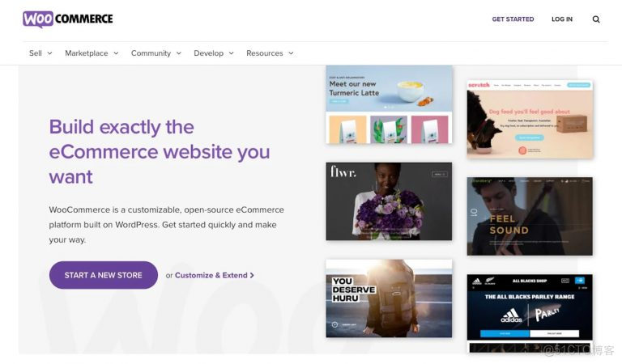Click the Get Started link
The width and height of the screenshot is (622, 364).
pos(513,19)
